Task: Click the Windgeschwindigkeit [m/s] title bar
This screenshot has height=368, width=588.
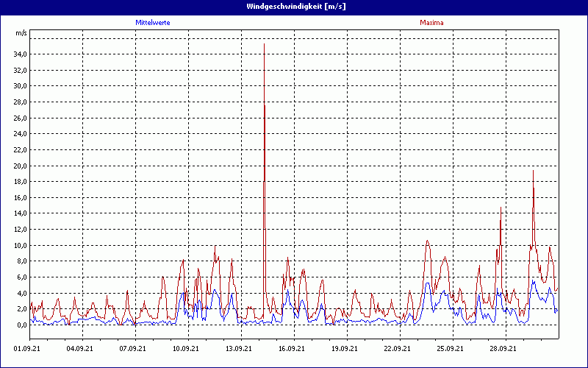Action: click(x=294, y=6)
